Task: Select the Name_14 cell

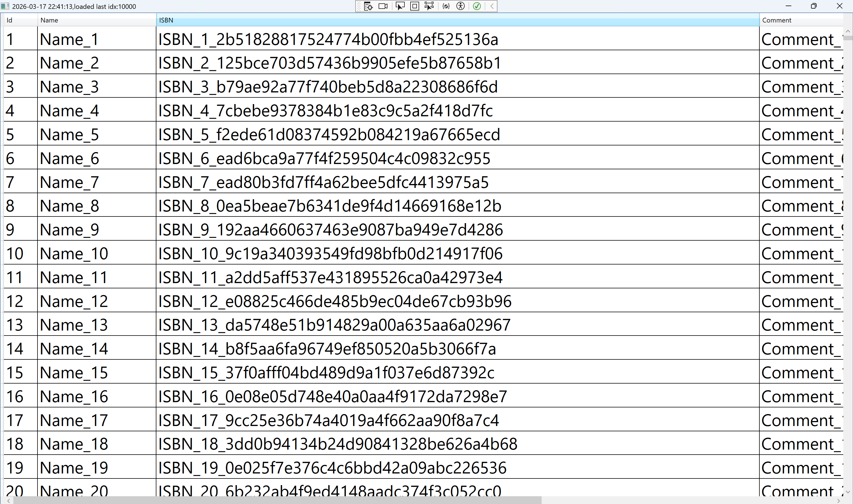Action: [97, 348]
